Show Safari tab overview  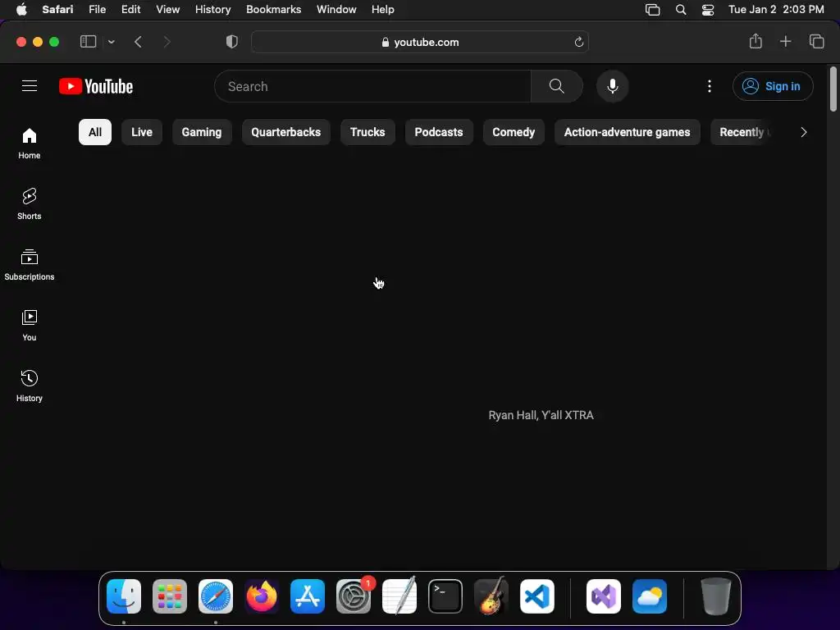click(x=816, y=41)
